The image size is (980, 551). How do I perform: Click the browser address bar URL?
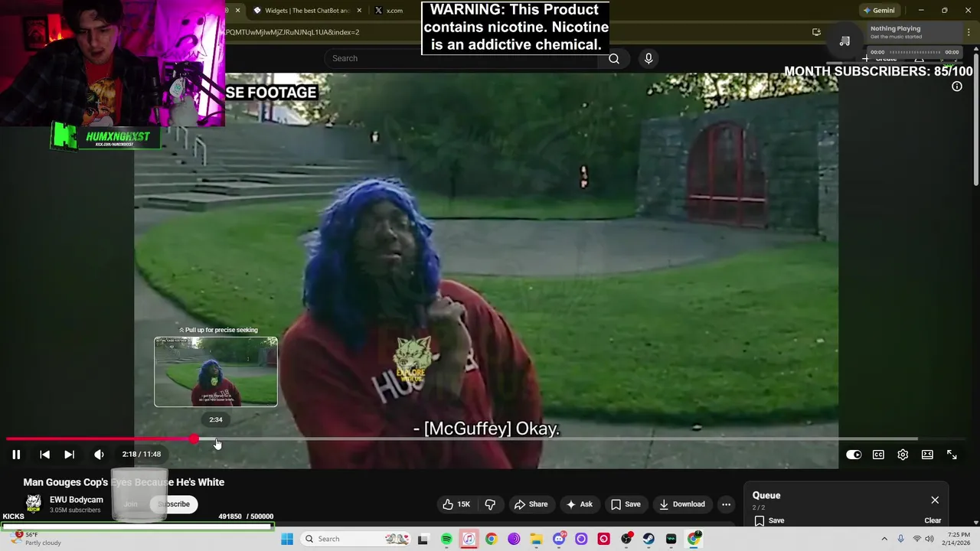(x=292, y=32)
